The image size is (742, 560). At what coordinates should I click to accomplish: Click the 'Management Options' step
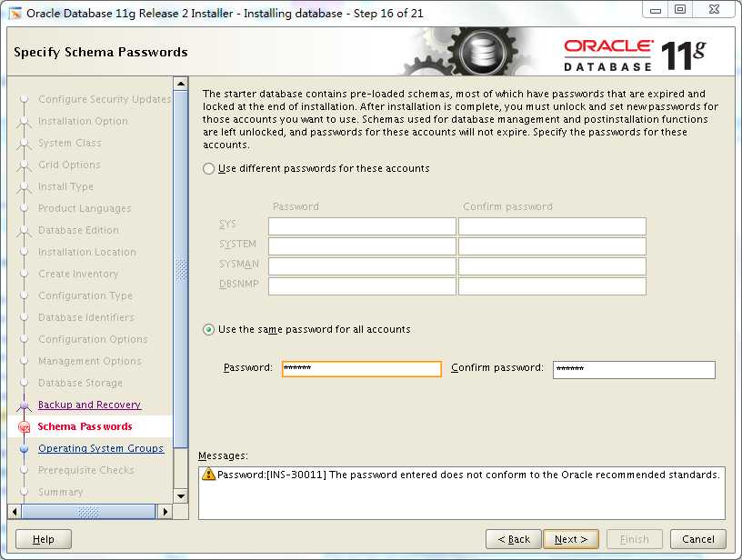click(x=90, y=361)
